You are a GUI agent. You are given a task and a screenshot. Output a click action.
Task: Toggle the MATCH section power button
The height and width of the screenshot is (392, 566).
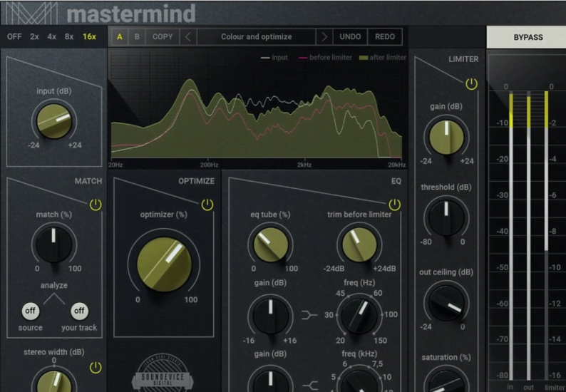tap(96, 205)
